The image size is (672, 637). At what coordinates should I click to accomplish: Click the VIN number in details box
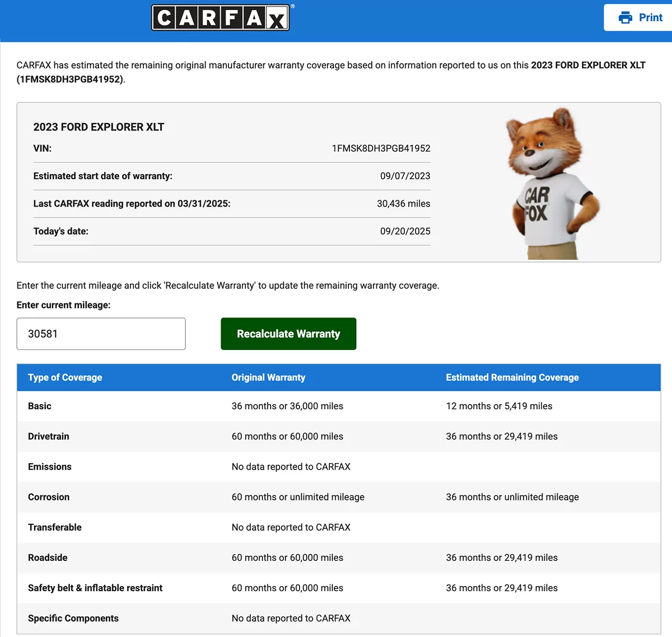coord(381,148)
